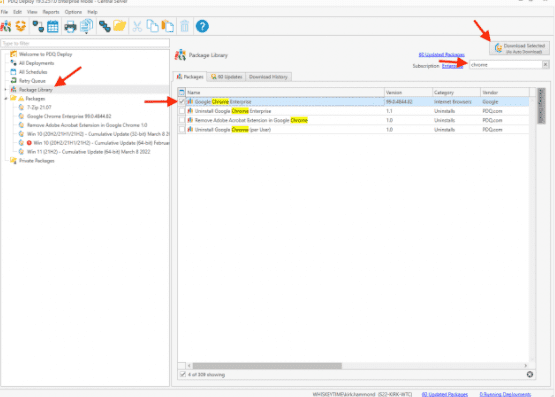Click the Cut scissors icon
Image resolution: width=555 pixels, height=397 pixels.
pyautogui.click(x=137, y=26)
